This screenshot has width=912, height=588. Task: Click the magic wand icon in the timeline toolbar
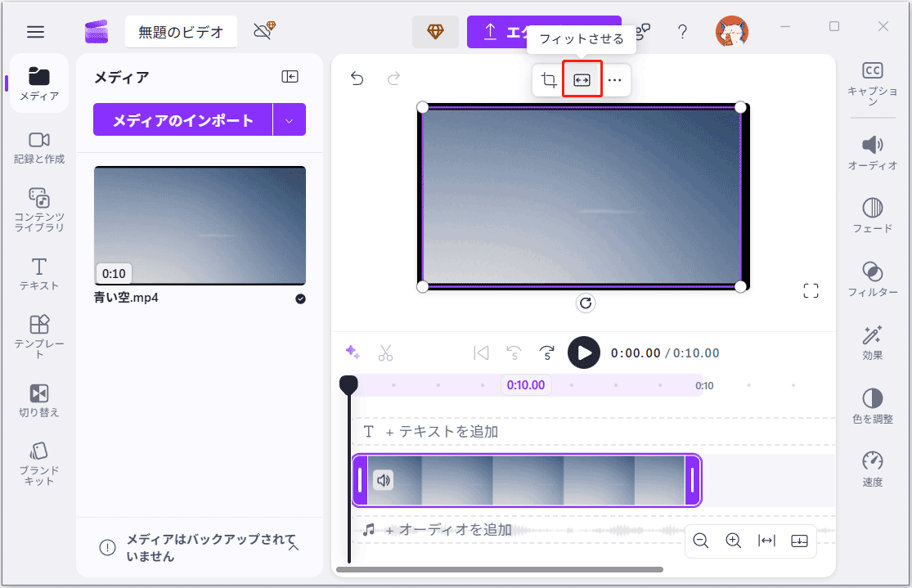point(353,352)
